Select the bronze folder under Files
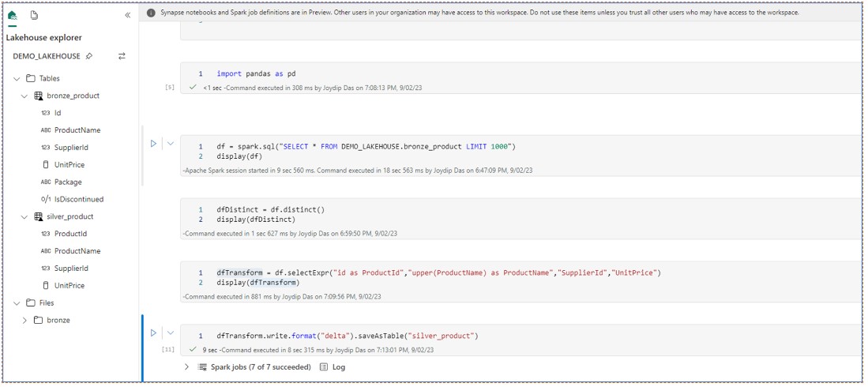Image resolution: width=868 pixels, height=387 pixels. [58, 321]
